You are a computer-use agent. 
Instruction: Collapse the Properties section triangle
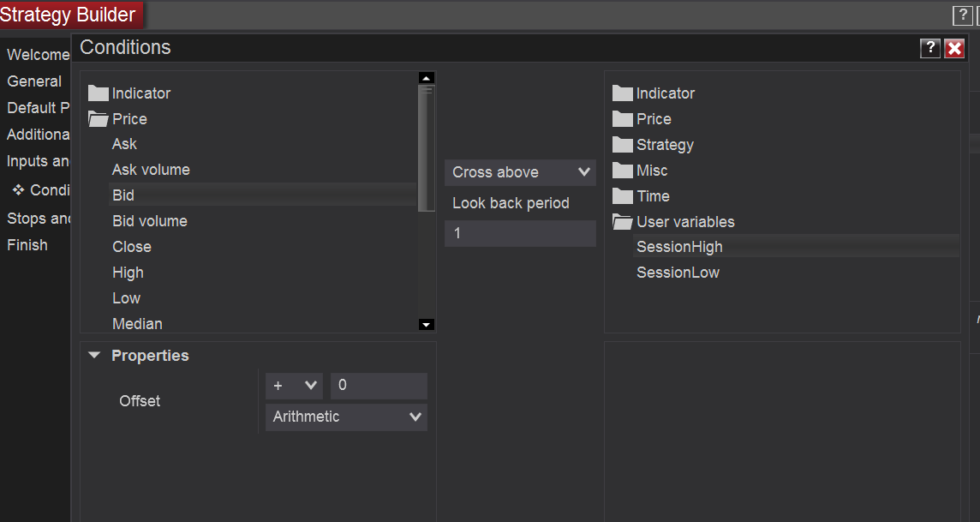coord(94,356)
